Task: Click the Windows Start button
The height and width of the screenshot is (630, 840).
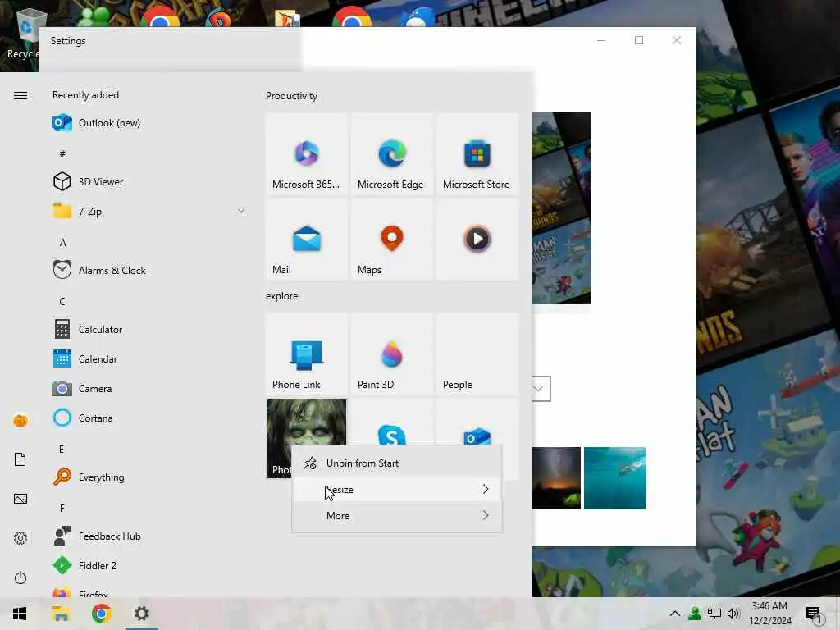Action: (x=20, y=614)
